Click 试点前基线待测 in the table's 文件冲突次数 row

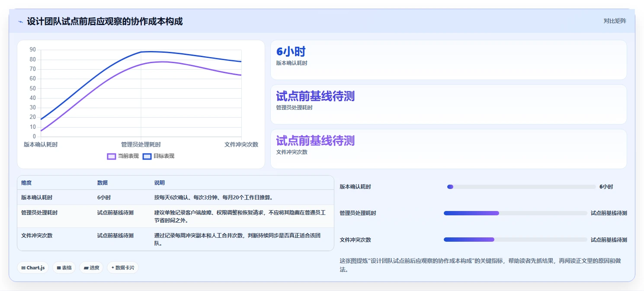click(115, 236)
